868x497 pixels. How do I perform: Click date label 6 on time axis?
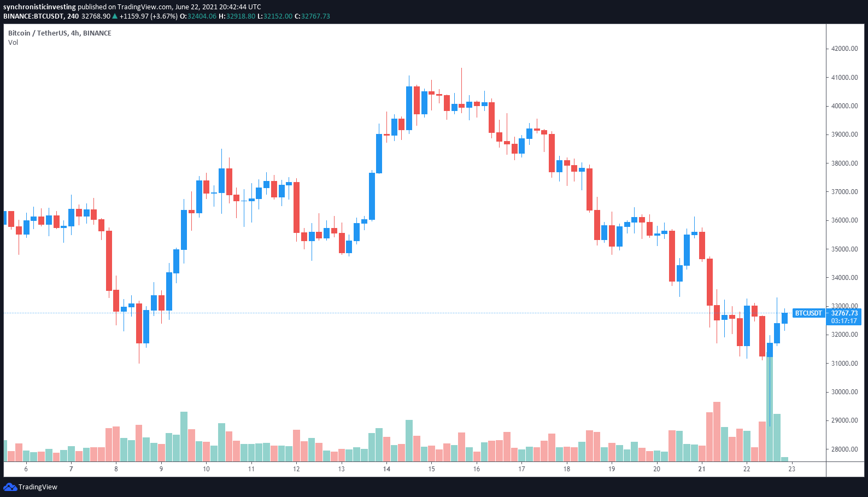click(x=26, y=469)
